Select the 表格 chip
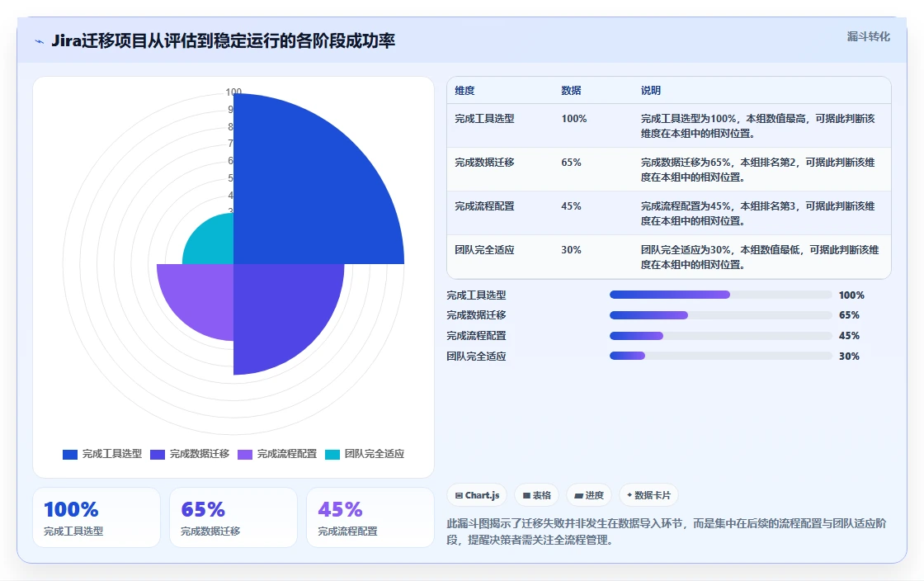The width and height of the screenshot is (924, 581). pyautogui.click(x=537, y=495)
